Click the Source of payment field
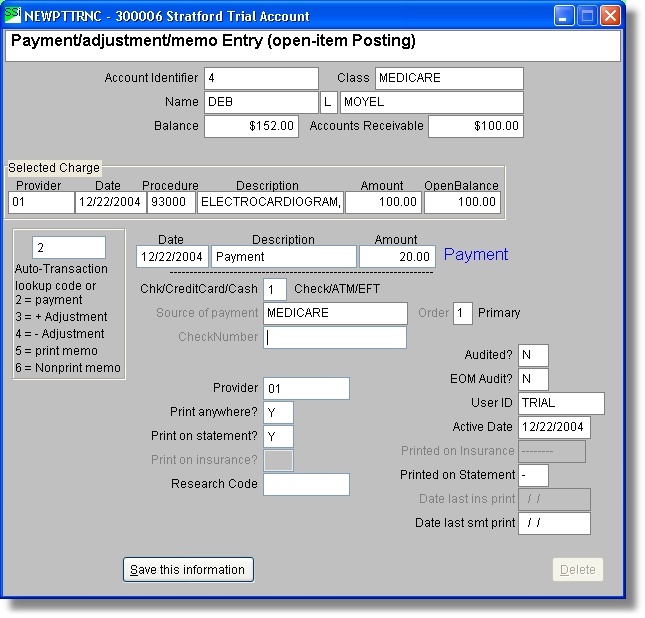This screenshot has width=645, height=618. pyautogui.click(x=335, y=313)
